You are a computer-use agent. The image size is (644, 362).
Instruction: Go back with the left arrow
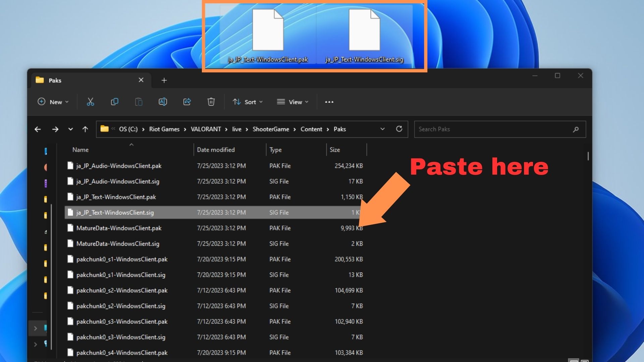coord(38,129)
